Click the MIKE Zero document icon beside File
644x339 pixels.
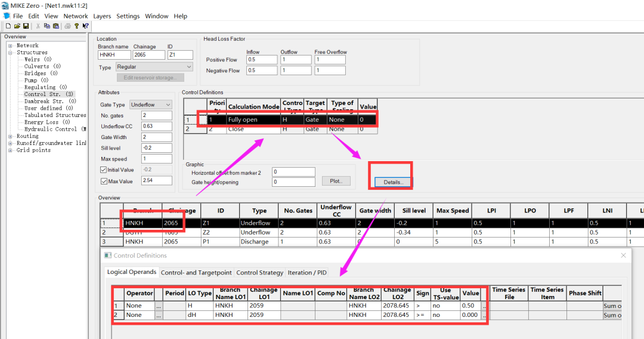coord(7,16)
